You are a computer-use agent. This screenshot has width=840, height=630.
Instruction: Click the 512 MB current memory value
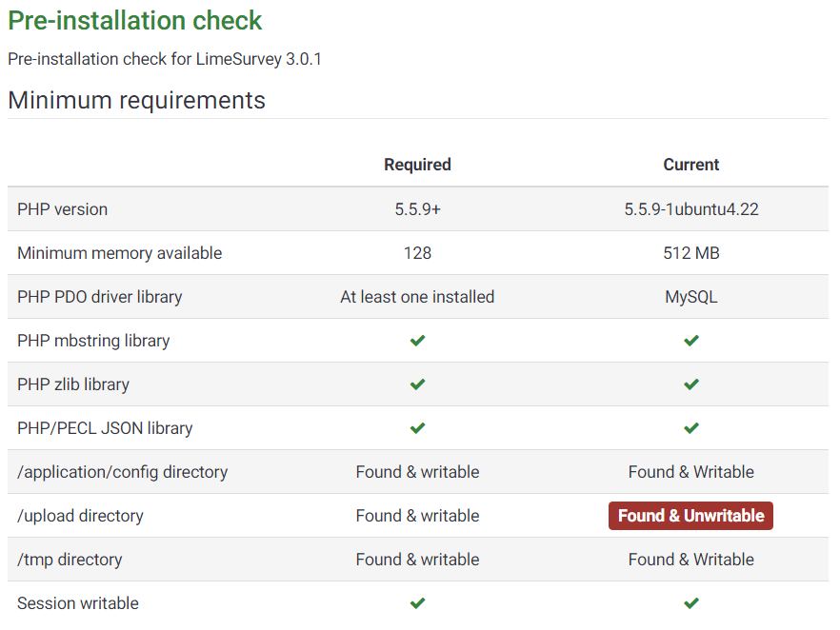[691, 253]
